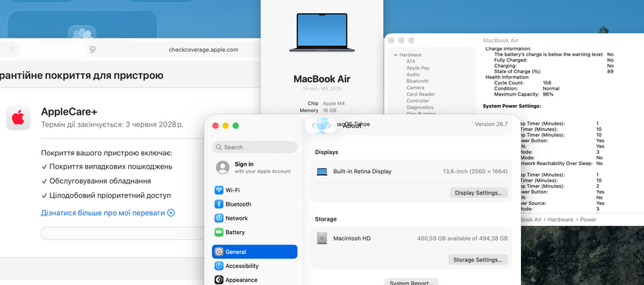Click the 13,6-inch (2560 × 1664) value
Viewport: 644px width, 285px height.
point(475,172)
